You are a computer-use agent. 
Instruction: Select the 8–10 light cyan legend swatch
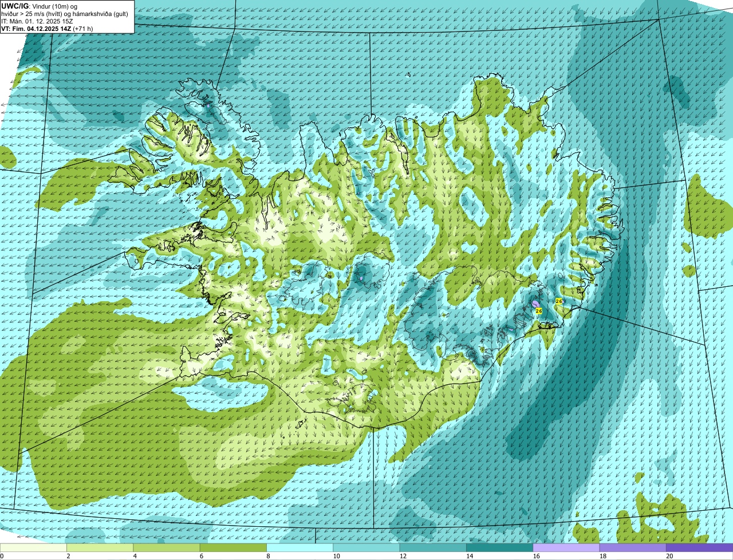pyautogui.click(x=299, y=547)
